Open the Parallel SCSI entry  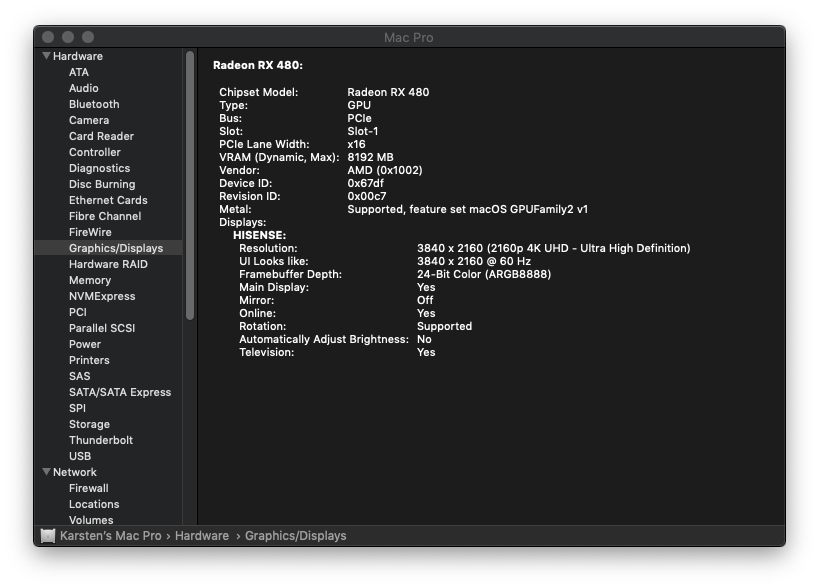(102, 328)
